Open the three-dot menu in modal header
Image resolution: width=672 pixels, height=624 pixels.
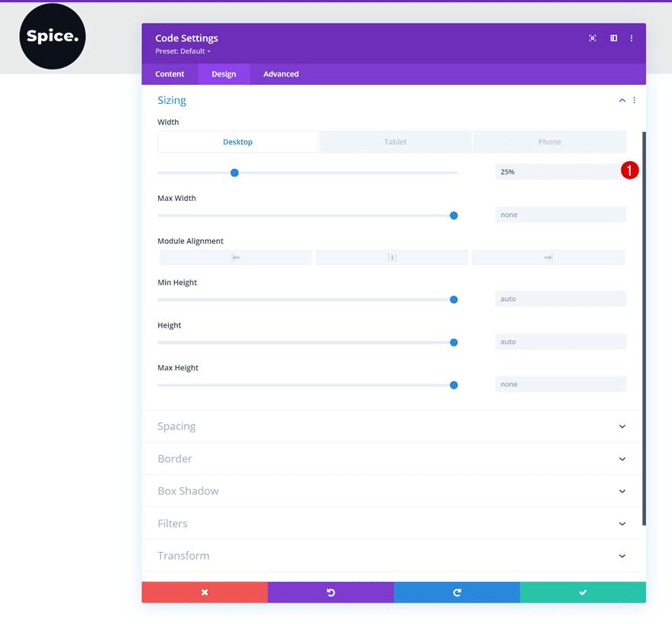(632, 38)
